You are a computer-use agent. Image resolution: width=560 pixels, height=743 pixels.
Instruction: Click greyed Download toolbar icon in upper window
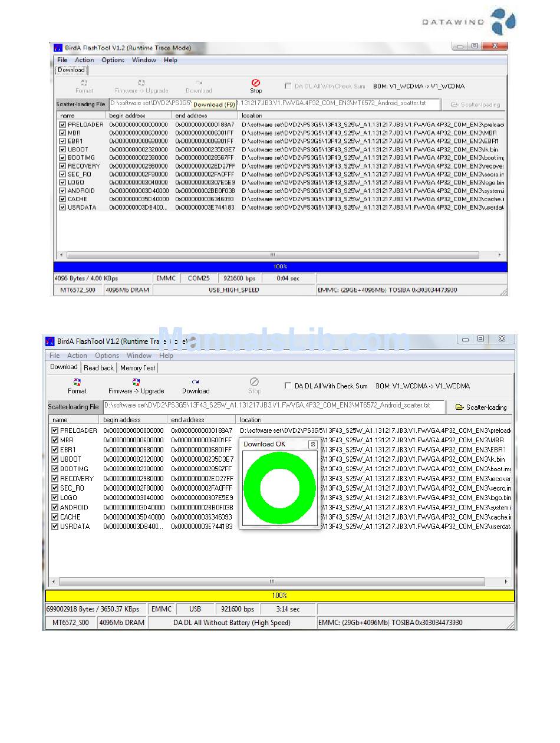(x=199, y=83)
